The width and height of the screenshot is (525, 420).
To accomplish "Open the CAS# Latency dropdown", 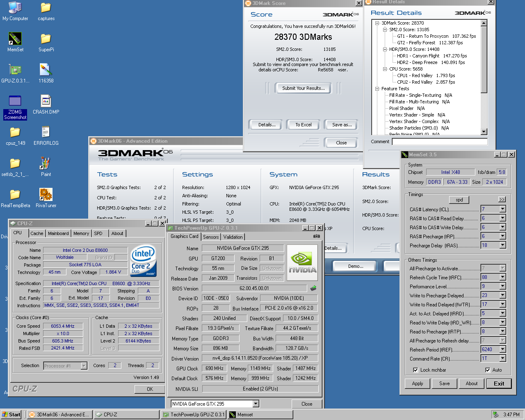I will (x=502, y=209).
